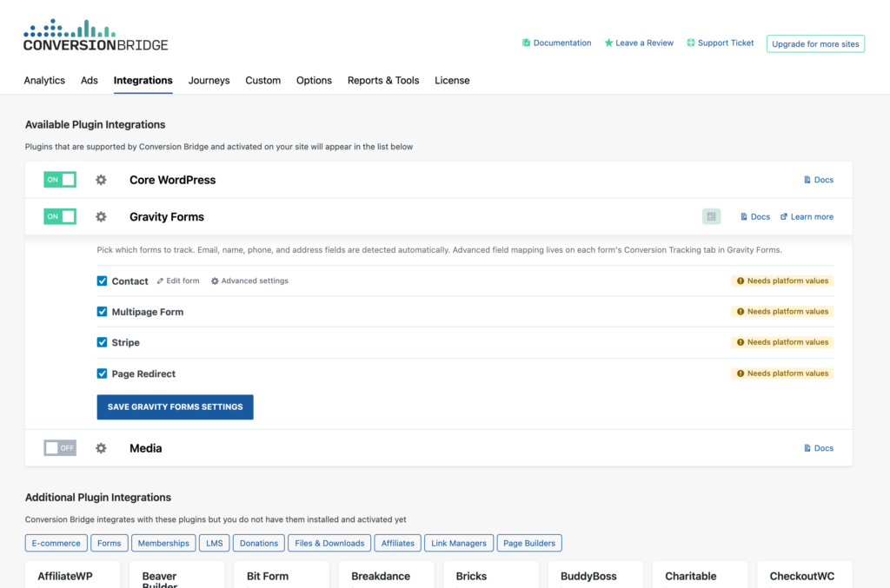Select the CheckoutWC plugin card
The image size is (890, 588).
point(805,575)
